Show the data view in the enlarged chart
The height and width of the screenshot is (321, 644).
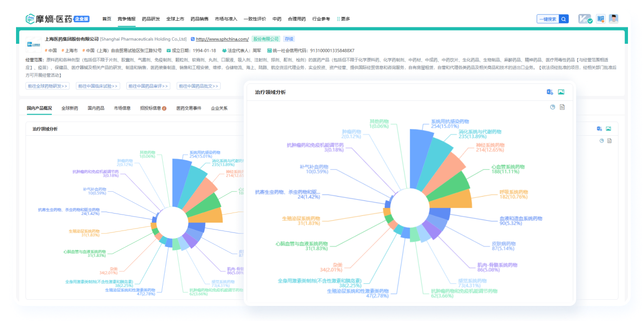(x=562, y=107)
